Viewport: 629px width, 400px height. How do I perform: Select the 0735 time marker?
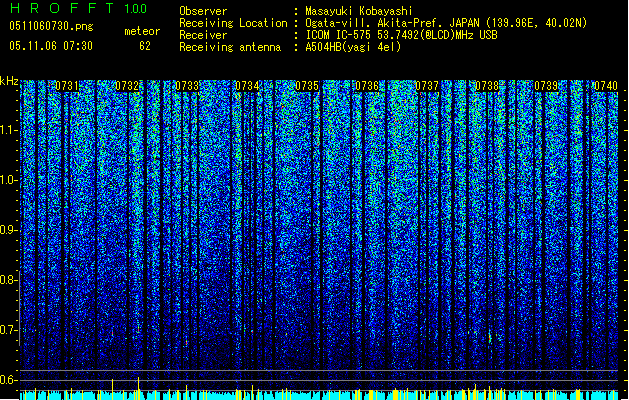[307, 86]
